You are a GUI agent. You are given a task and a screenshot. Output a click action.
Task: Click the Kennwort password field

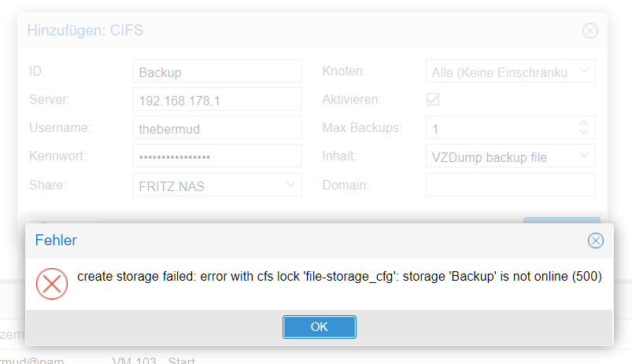[217, 156]
